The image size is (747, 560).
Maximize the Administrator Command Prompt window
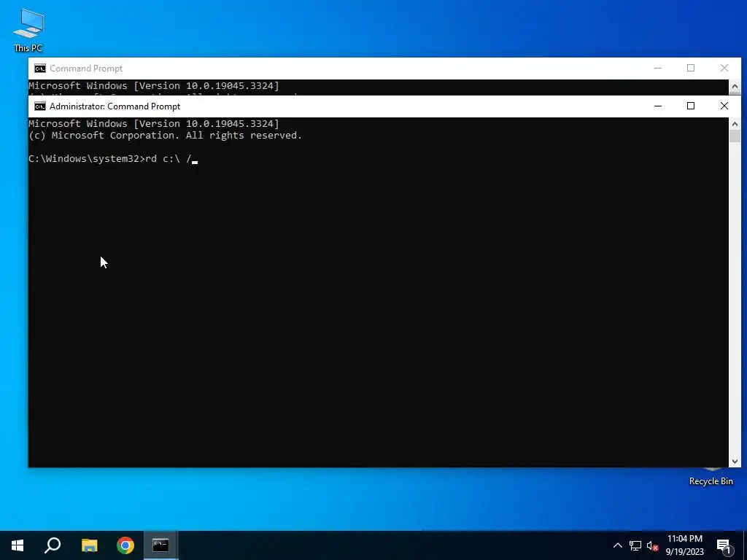click(x=691, y=106)
